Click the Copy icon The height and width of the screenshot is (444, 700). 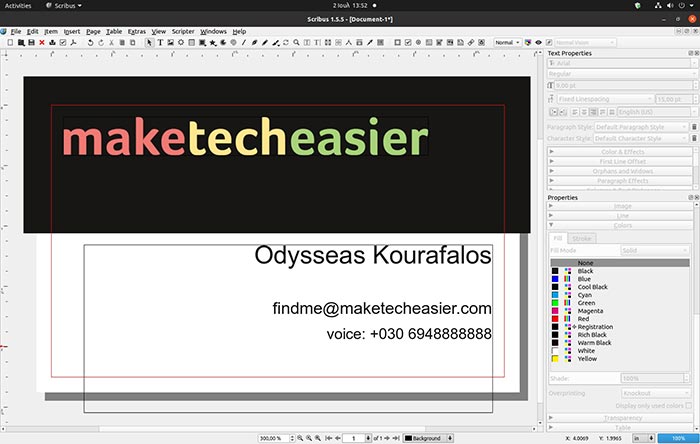click(122, 42)
